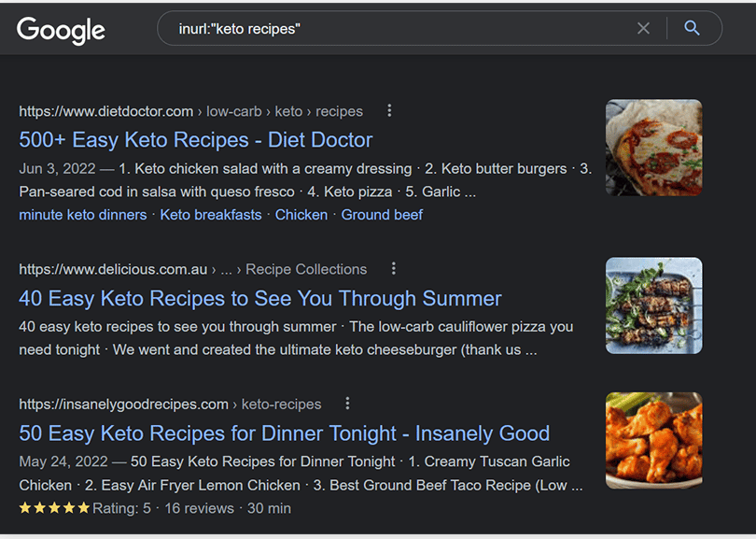
Task: Follow the "minute keto dinners" sitelink
Action: 83,215
